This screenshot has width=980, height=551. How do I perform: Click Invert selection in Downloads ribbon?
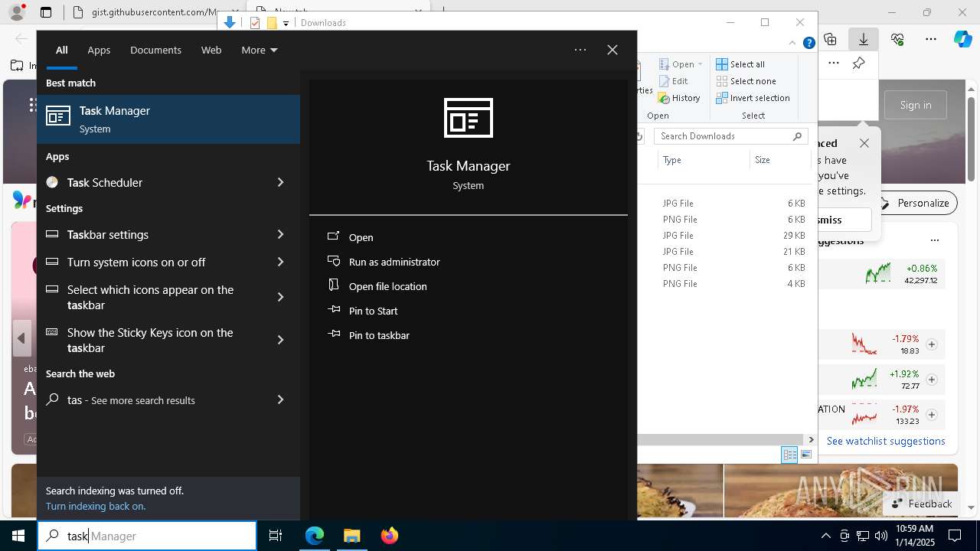click(x=753, y=98)
